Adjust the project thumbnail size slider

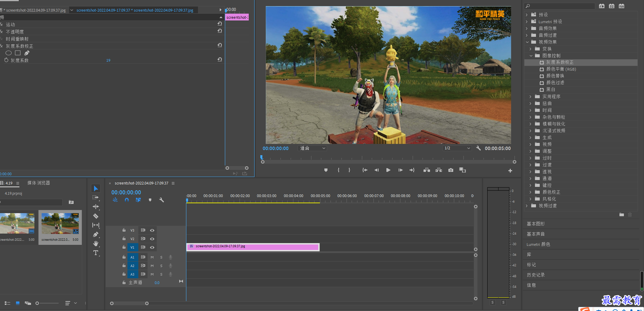47,303
